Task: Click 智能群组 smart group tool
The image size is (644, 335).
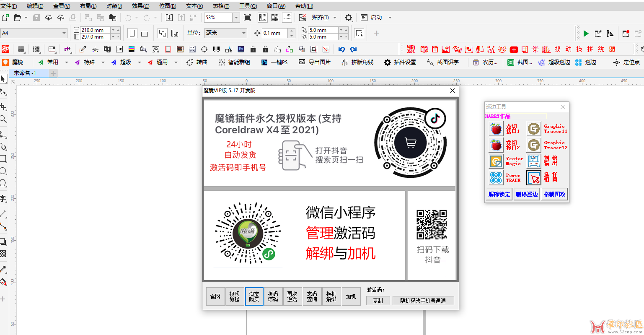Action: 234,62
